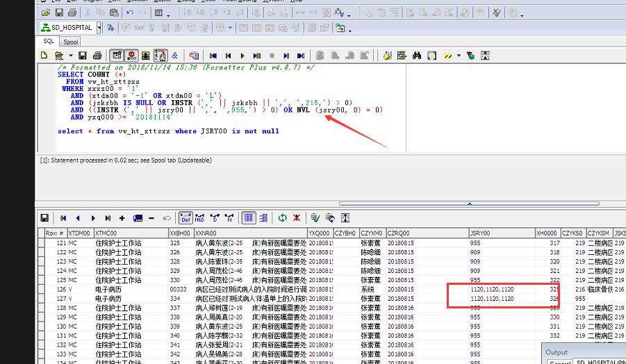The height and width of the screenshot is (364, 626).
Task: Jump to first statement in SQL toolbar
Action: point(213,56)
